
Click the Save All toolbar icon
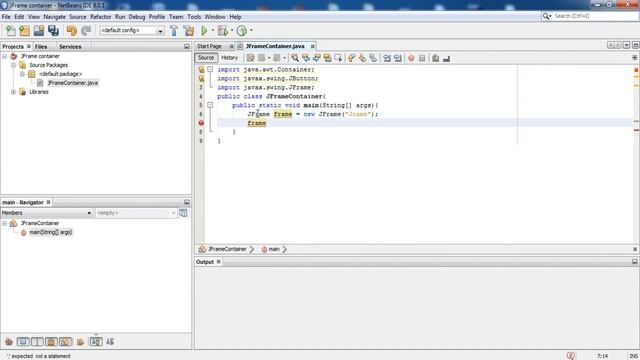pos(53,31)
